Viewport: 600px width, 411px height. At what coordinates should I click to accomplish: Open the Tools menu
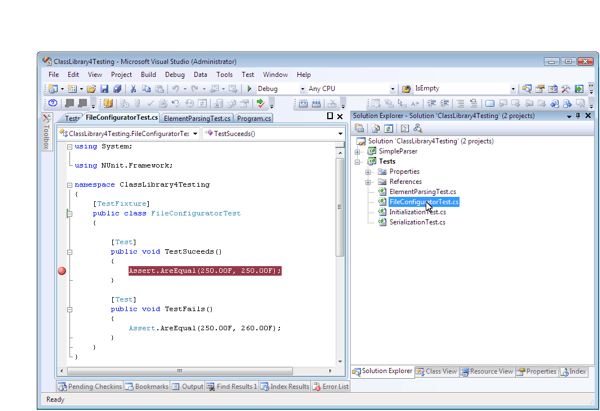(224, 75)
